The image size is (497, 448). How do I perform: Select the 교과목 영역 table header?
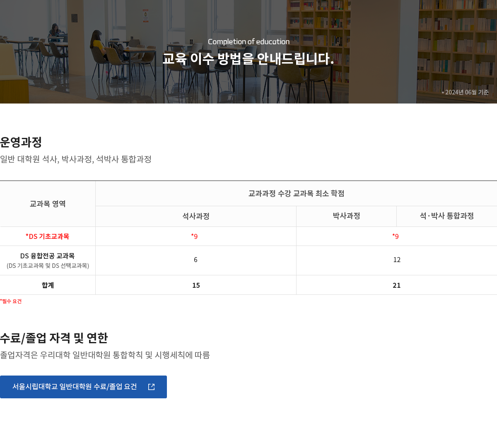tap(48, 204)
